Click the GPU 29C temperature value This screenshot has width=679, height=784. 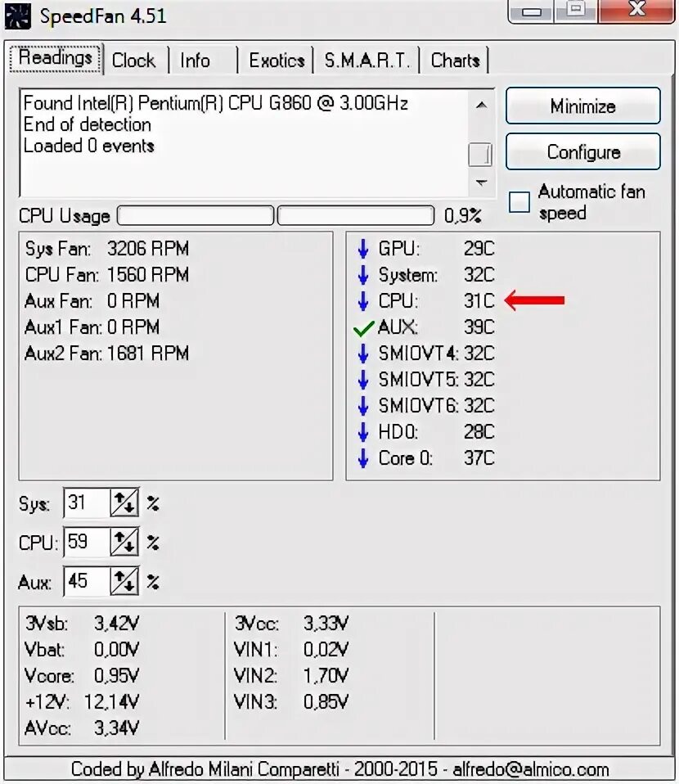coord(479,249)
